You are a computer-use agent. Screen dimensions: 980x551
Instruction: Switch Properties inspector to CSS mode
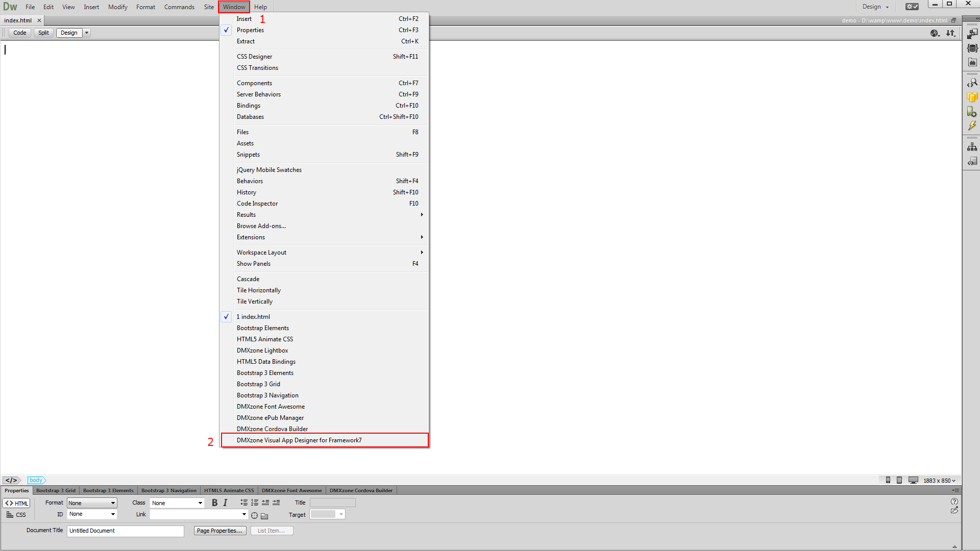pyautogui.click(x=16, y=515)
